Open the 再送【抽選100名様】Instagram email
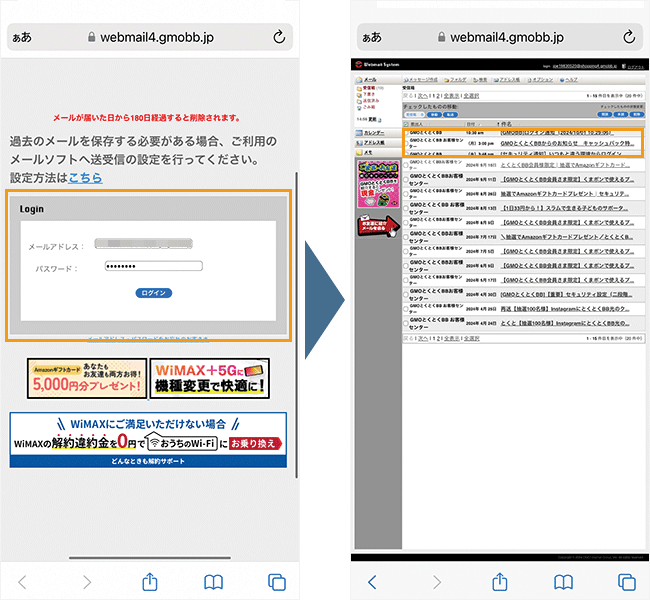This screenshot has width=650, height=600. (x=565, y=309)
